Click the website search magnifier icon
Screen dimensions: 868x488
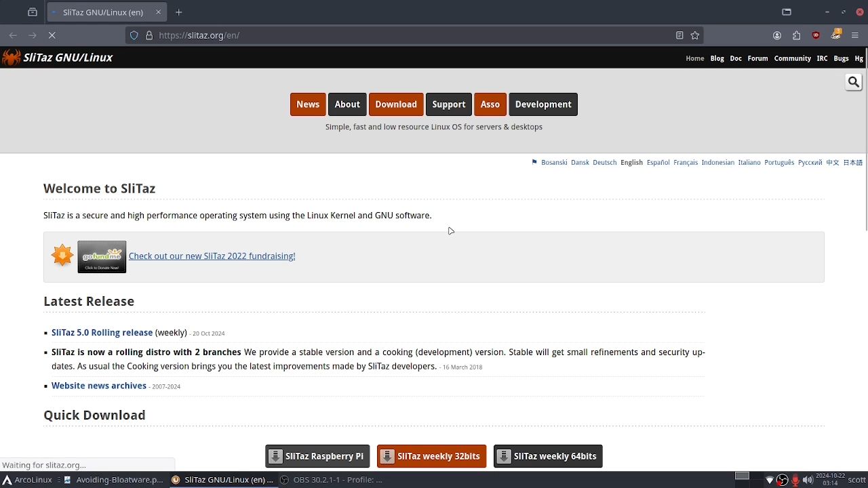(853, 82)
